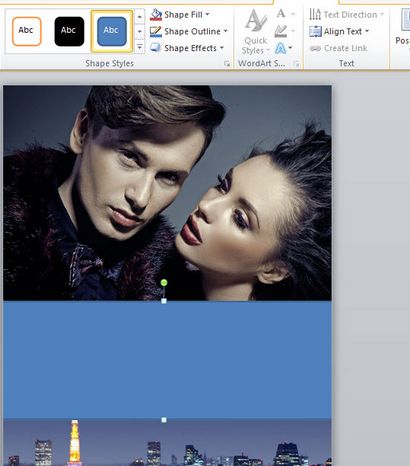410x466 pixels.
Task: Click the Align Text icon
Action: click(x=315, y=31)
